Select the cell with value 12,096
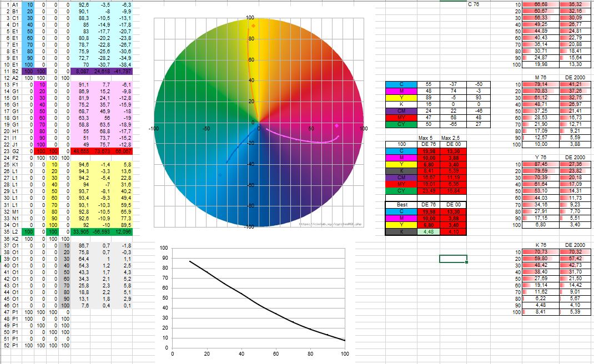This screenshot has height=364, width=594. [122, 231]
